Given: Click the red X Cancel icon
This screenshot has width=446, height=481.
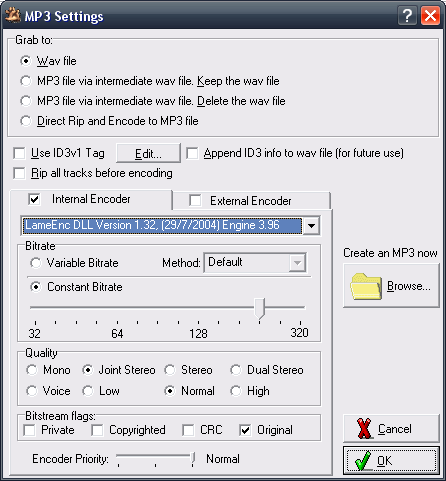Looking at the screenshot, I should tap(364, 428).
